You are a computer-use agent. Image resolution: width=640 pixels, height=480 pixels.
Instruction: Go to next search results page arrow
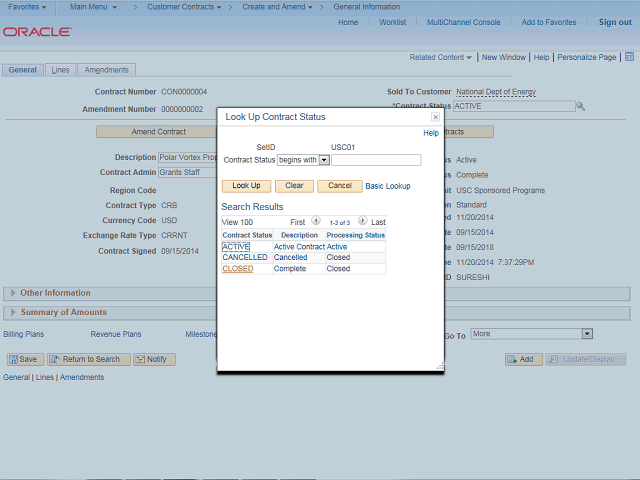point(362,221)
